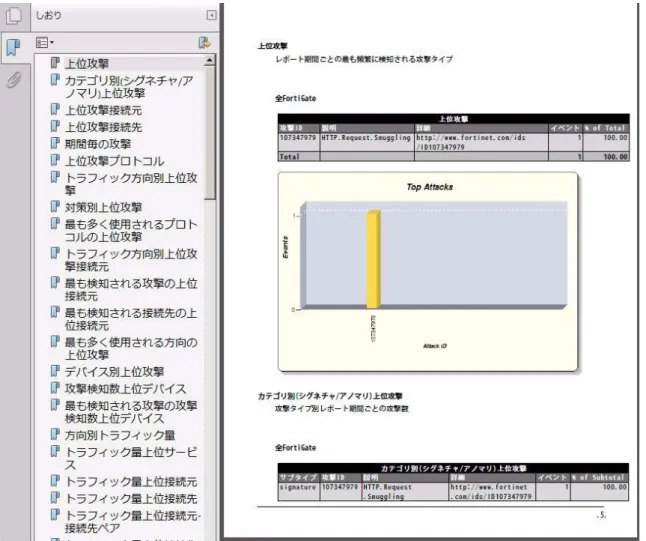Screen dimensions: 646x541
Task: Select the bookmarks panel icon
Action: click(x=14, y=47)
